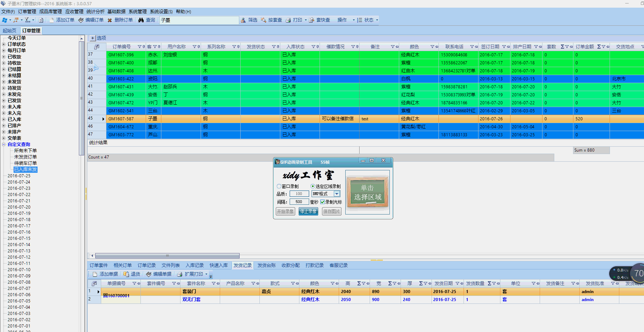Click the 按套查 search icon
644x332 pixels.
point(264,20)
